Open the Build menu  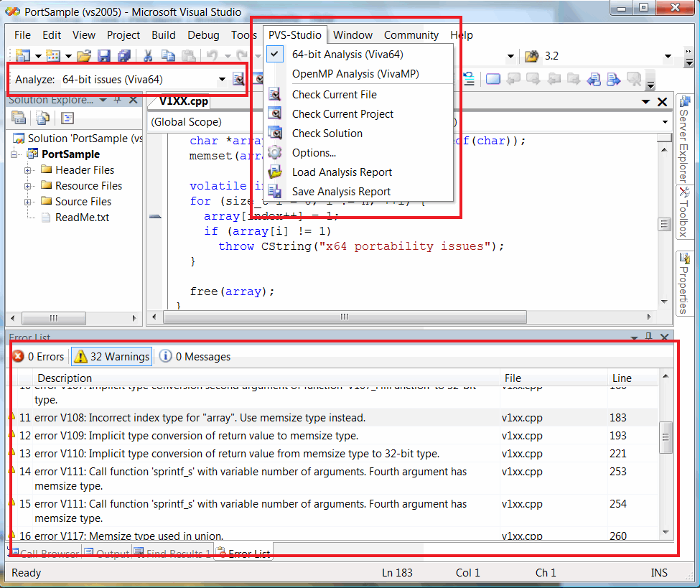[x=164, y=35]
